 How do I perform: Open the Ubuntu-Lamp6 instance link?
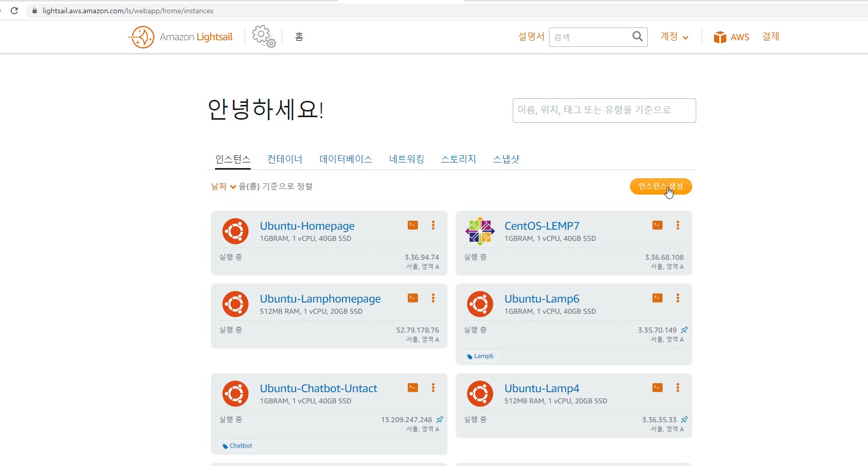pos(542,299)
